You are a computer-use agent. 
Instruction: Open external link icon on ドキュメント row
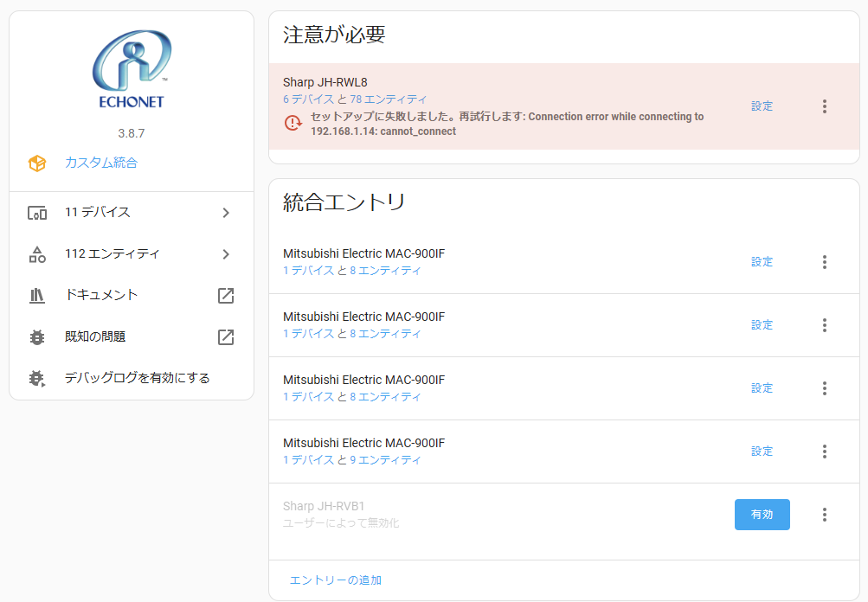pyautogui.click(x=226, y=296)
